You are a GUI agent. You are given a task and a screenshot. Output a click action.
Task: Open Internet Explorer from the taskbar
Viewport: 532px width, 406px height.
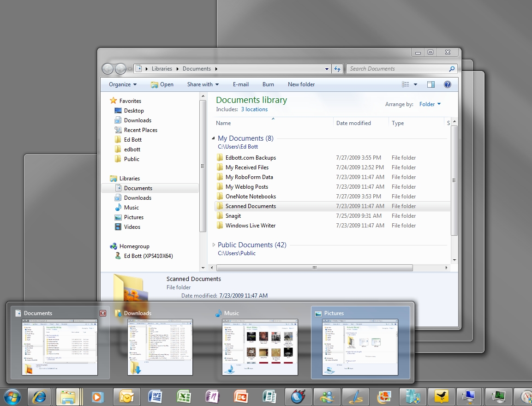pos(39,396)
